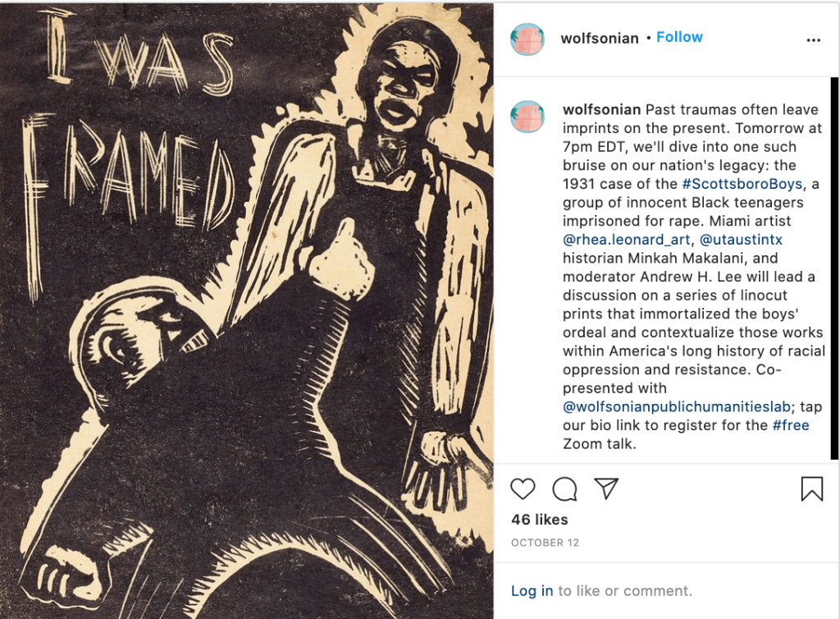The image size is (840, 619).
Task: Click Log in to like or comment
Action: coord(532,590)
